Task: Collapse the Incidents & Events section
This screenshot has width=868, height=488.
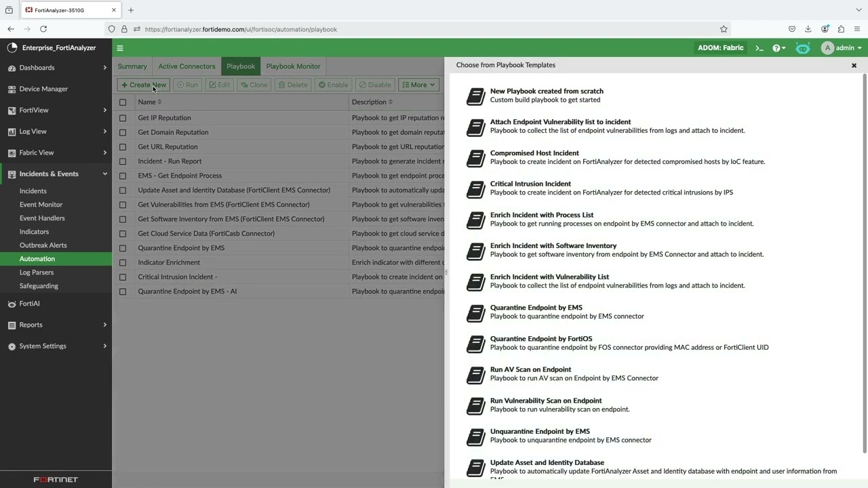Action: 104,174
